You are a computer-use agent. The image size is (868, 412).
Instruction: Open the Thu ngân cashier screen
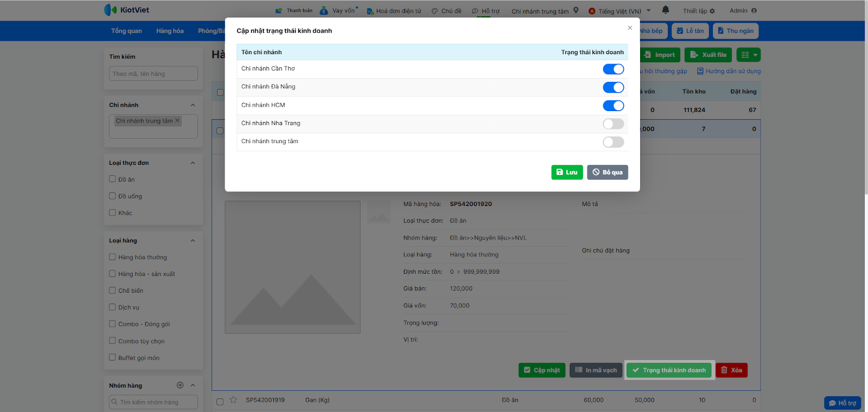(736, 31)
